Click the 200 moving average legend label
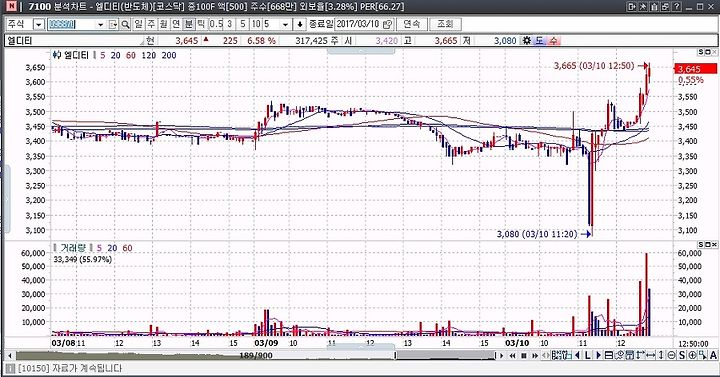This screenshot has width=720, height=377. click(x=169, y=55)
